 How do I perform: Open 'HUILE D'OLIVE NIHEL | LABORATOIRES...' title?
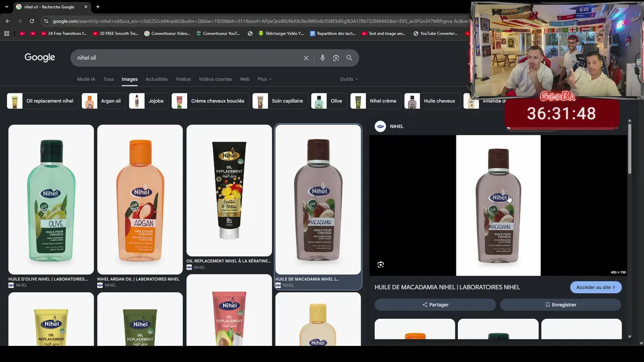(48, 279)
